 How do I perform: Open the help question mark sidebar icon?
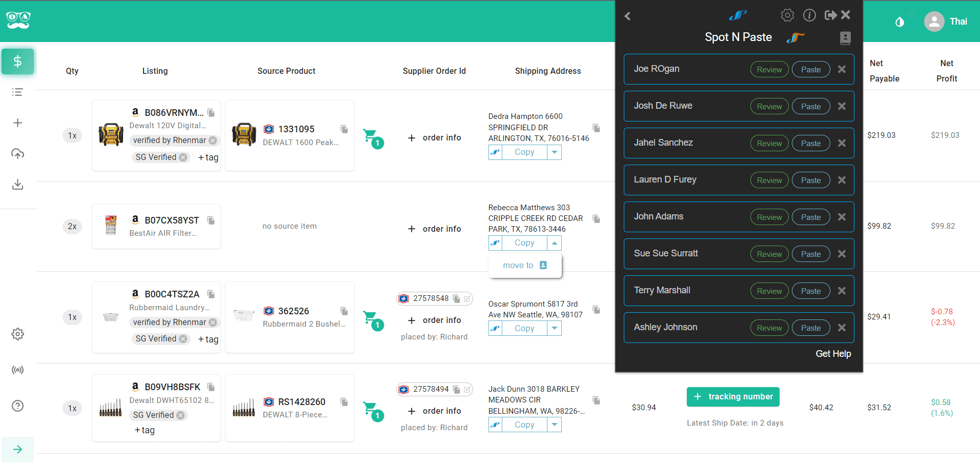(x=17, y=406)
